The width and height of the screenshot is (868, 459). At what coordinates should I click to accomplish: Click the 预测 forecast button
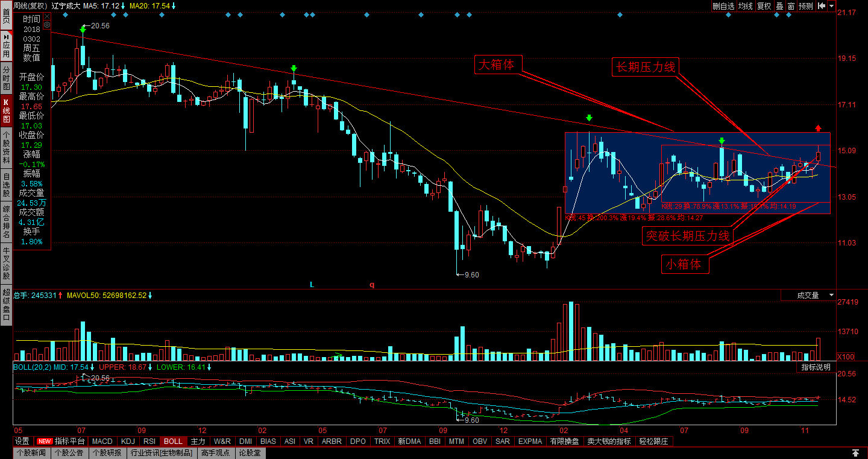(x=806, y=6)
